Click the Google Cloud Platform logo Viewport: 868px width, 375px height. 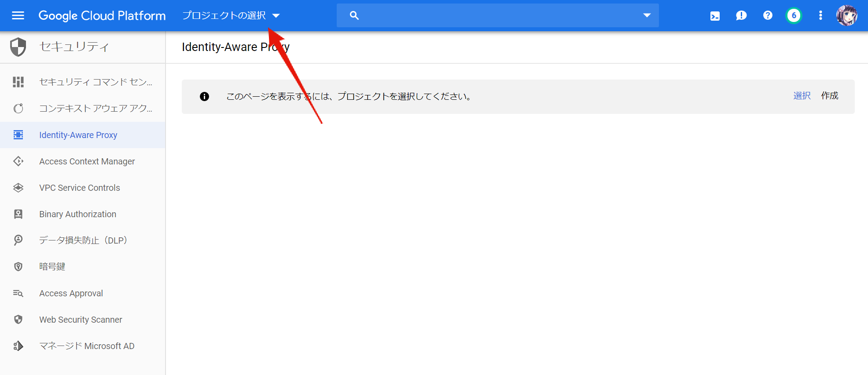click(102, 16)
